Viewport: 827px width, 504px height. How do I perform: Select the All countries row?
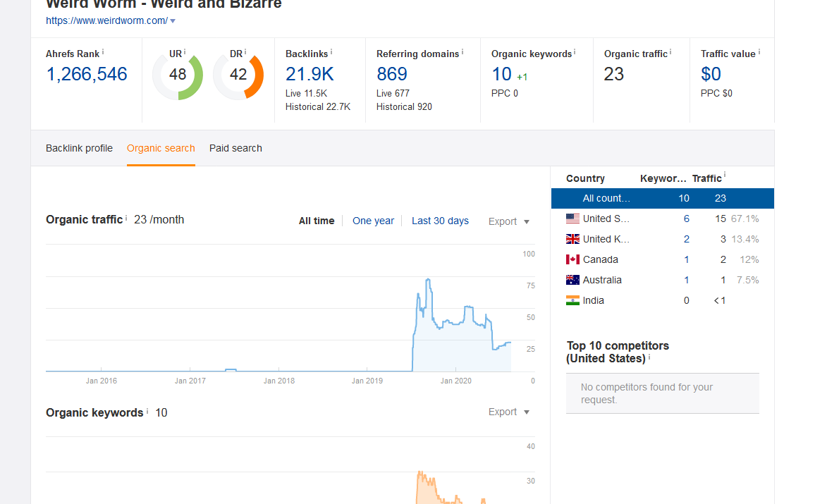[663, 198]
